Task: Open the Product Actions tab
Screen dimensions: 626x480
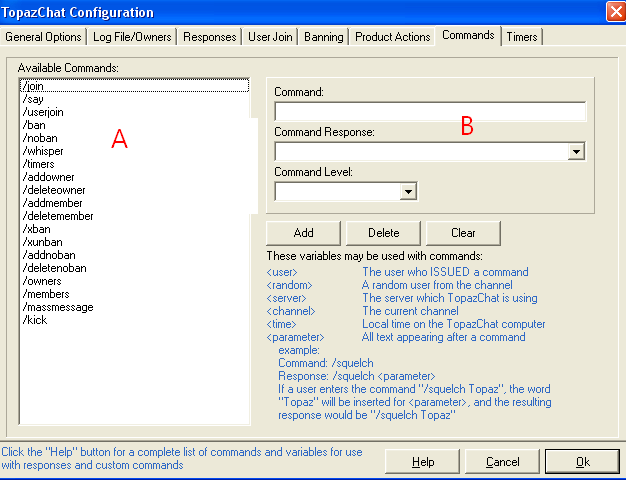Action: [x=392, y=37]
